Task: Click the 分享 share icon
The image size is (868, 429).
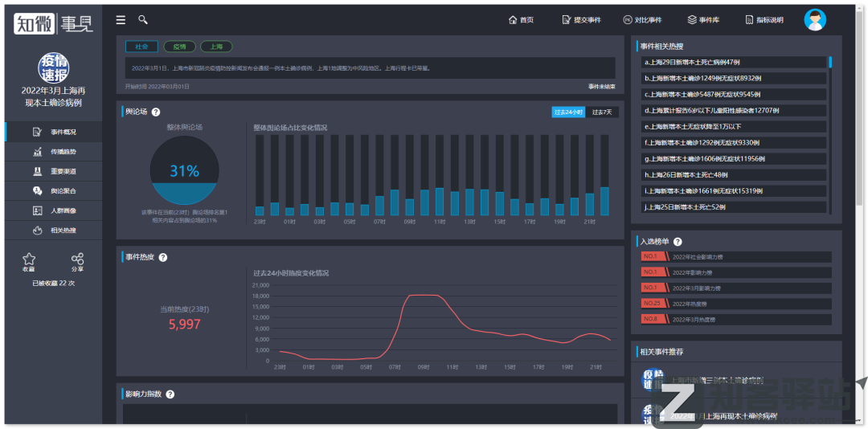Action: point(77,259)
